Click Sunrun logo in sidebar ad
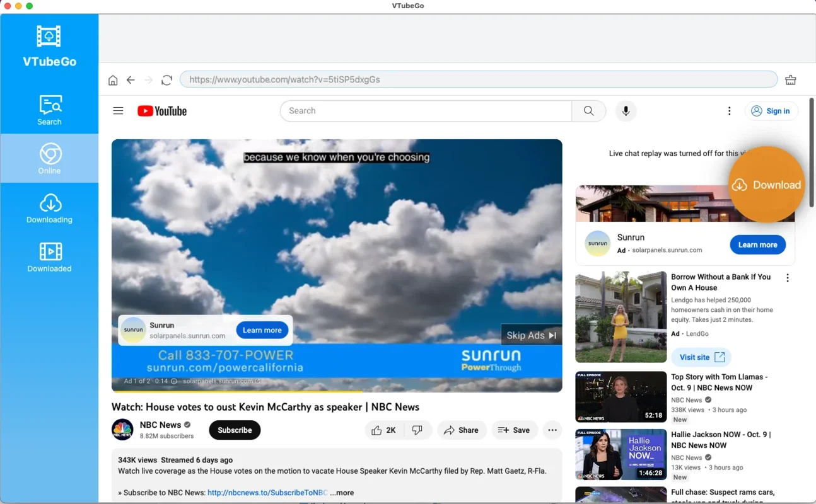The height and width of the screenshot is (504, 816). 597,244
